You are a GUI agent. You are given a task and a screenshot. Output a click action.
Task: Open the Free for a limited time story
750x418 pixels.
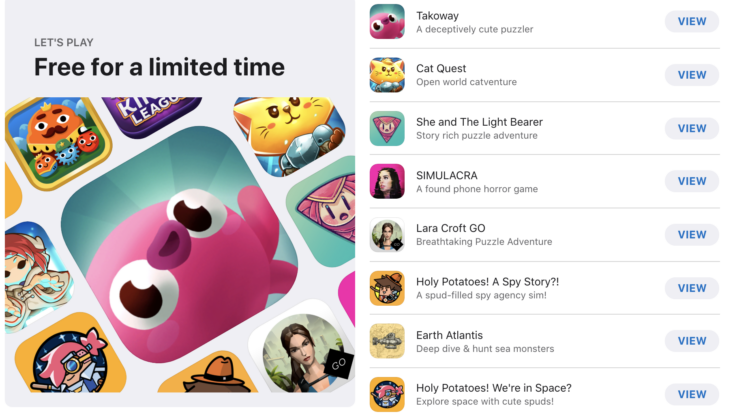(180, 203)
